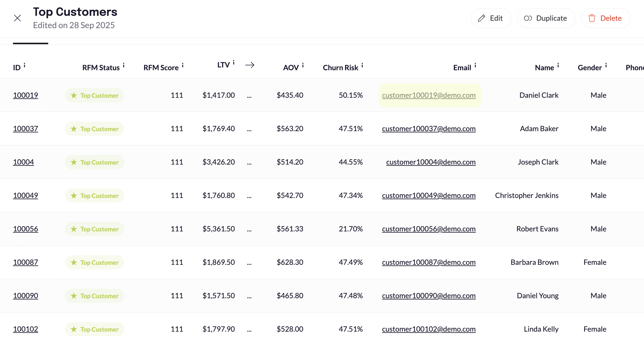Click the red Delete button
Screen dimensions: 644x344
coord(605,18)
